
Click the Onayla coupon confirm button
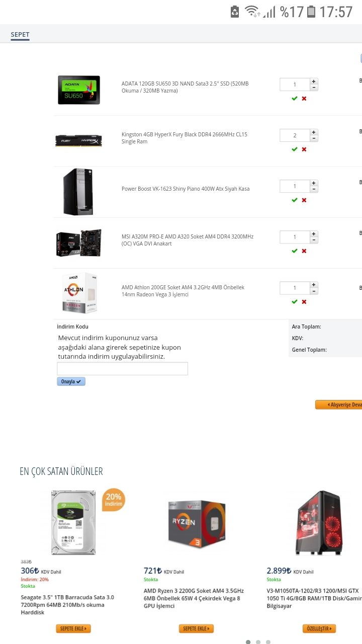(71, 381)
